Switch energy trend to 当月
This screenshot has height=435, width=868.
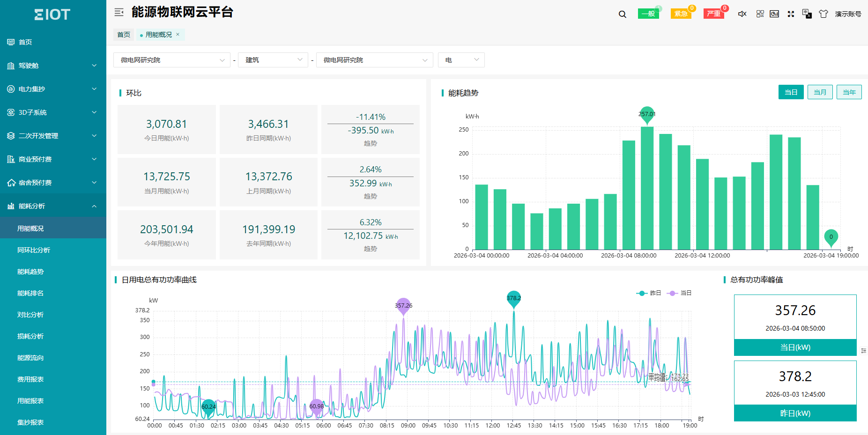(820, 92)
